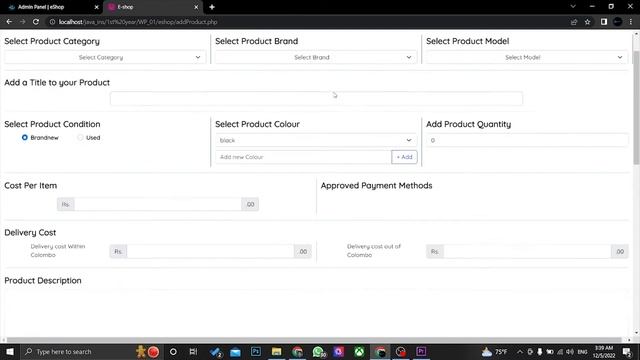Click the + Add colour button
The width and height of the screenshot is (640, 360).
404,157
